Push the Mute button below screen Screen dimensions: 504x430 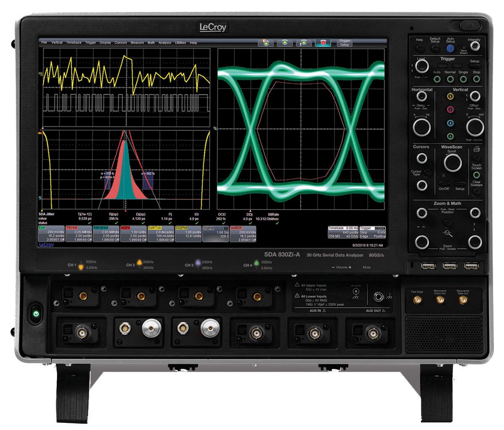pos(367,267)
